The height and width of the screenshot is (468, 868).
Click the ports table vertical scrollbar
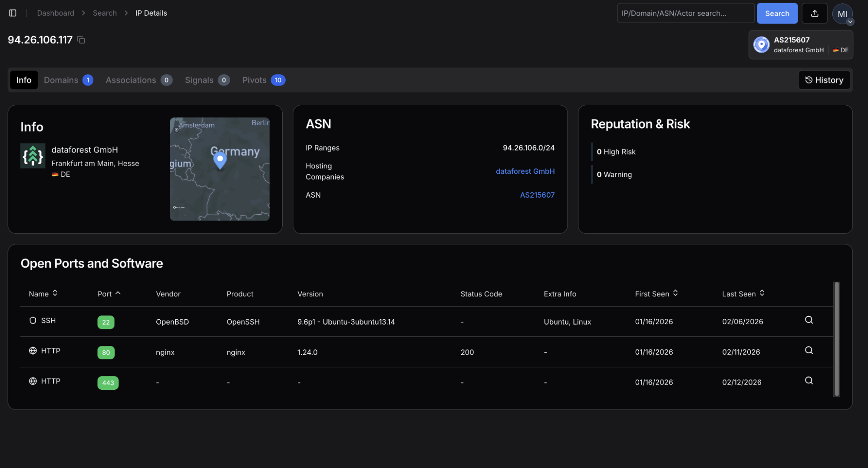pos(836,339)
